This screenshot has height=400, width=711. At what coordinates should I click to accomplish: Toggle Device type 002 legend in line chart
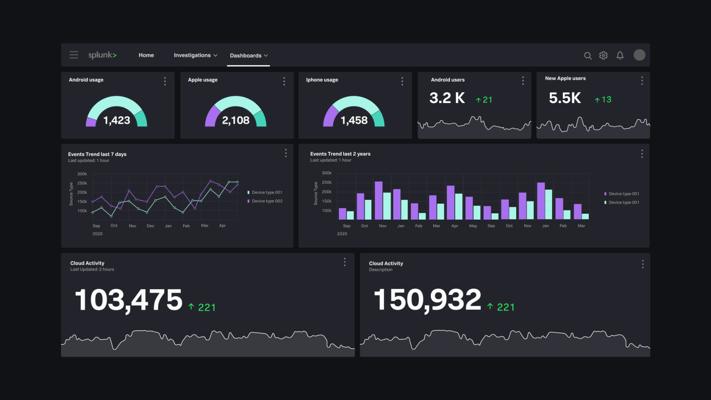point(265,201)
